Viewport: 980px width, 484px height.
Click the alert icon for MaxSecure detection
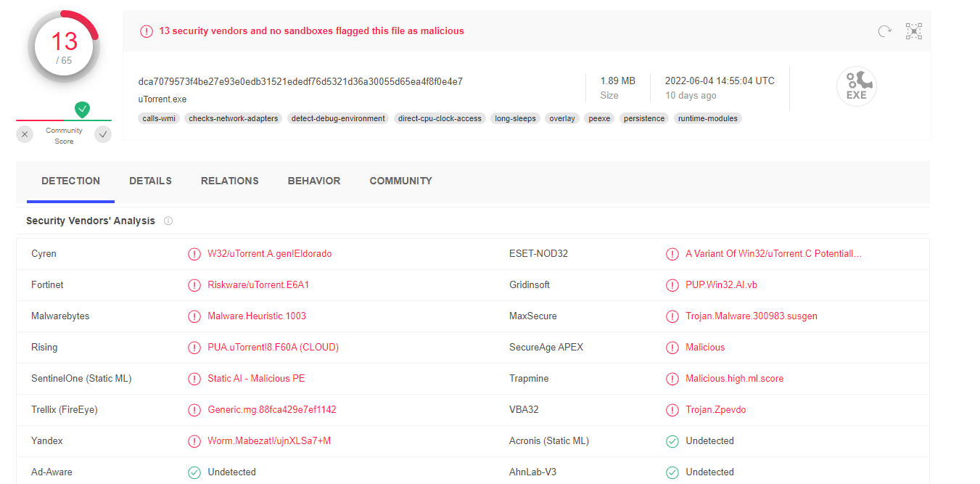[x=672, y=316]
